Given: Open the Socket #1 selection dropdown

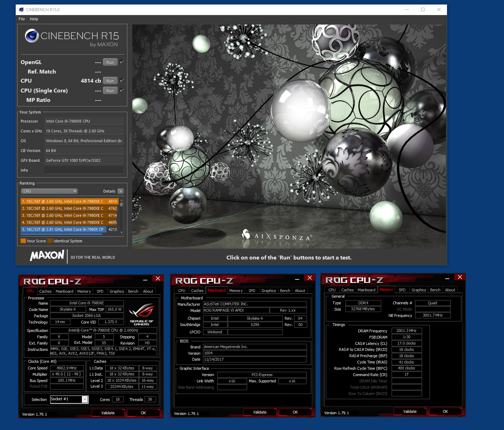Looking at the screenshot, I should 85,400.
